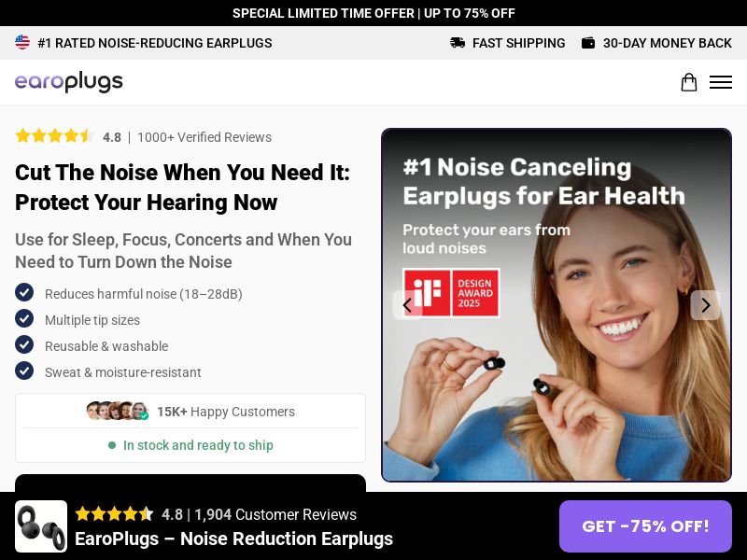747x560 pixels.
Task: Click the 1,904 Customer Reviews text
Action: tap(275, 515)
